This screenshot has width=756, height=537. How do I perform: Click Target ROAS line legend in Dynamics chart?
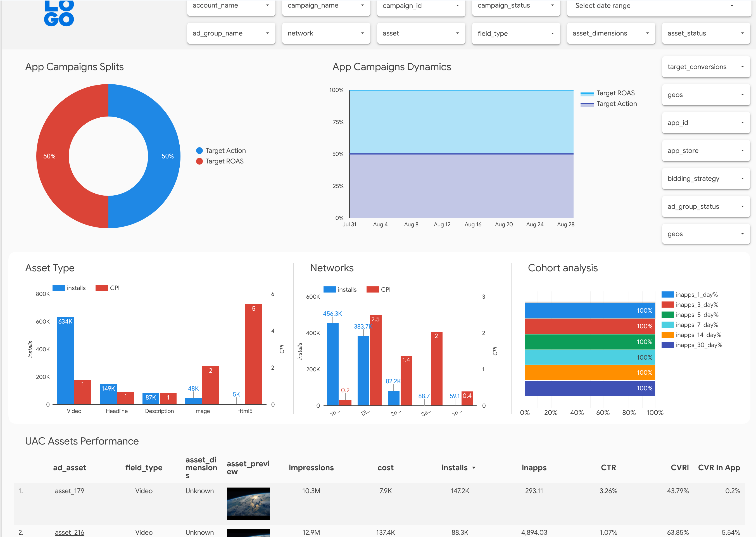[587, 94]
